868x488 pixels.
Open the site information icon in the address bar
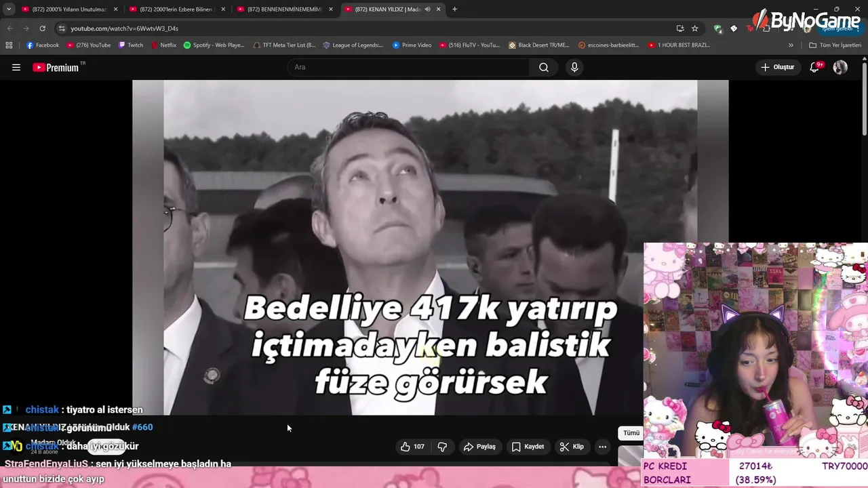[62, 28]
